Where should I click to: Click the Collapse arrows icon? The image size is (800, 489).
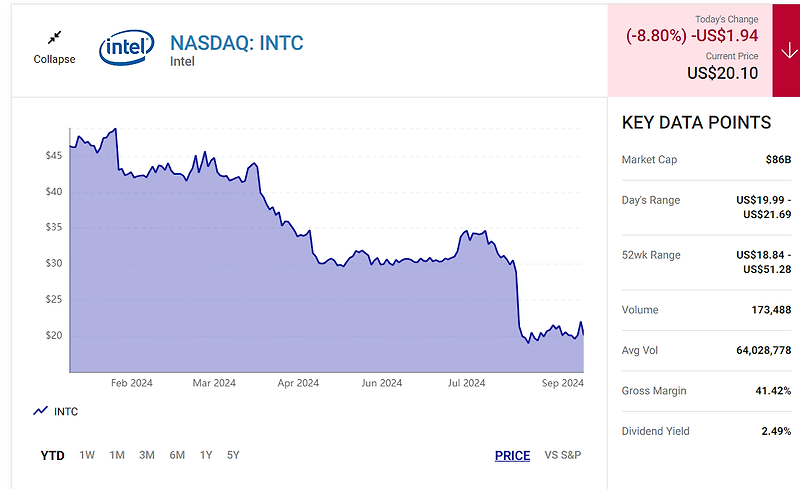[54, 37]
